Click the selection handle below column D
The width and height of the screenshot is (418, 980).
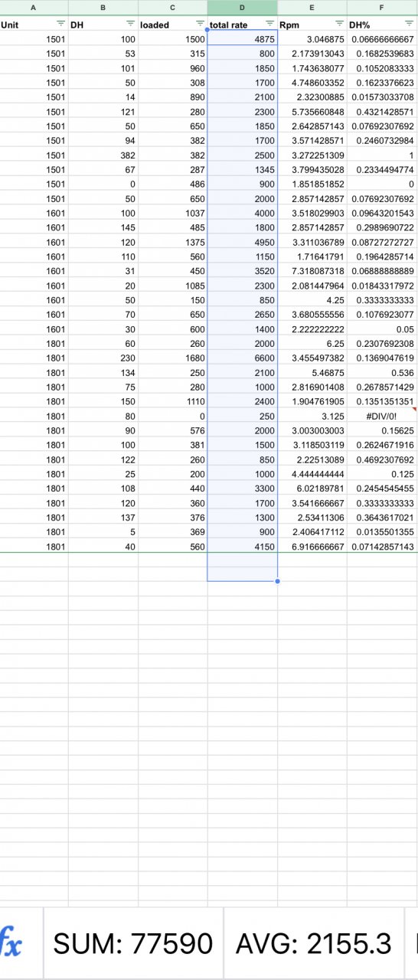277,581
